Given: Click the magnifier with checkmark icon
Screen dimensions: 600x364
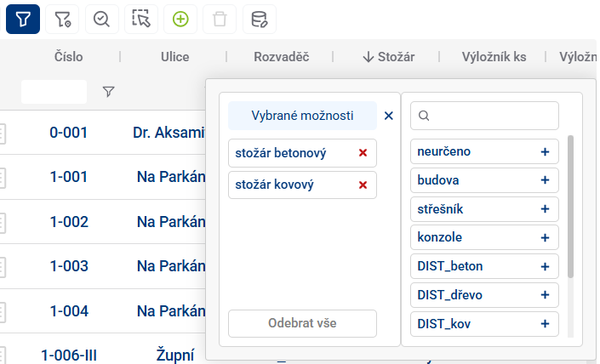Looking at the screenshot, I should click(x=101, y=18).
